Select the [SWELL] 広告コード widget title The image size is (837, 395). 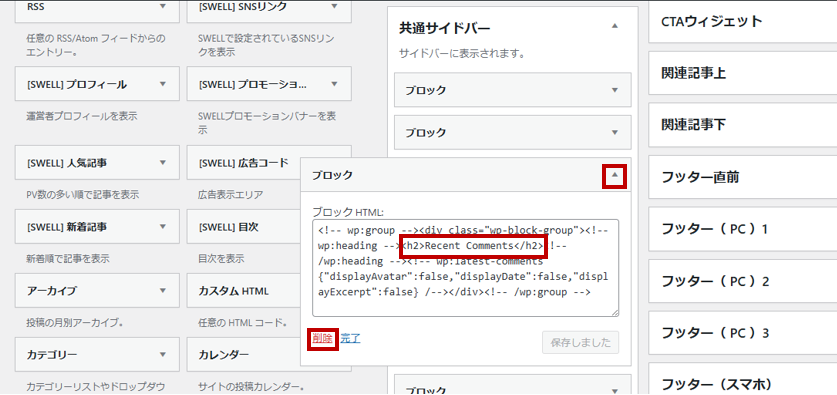[243, 163]
